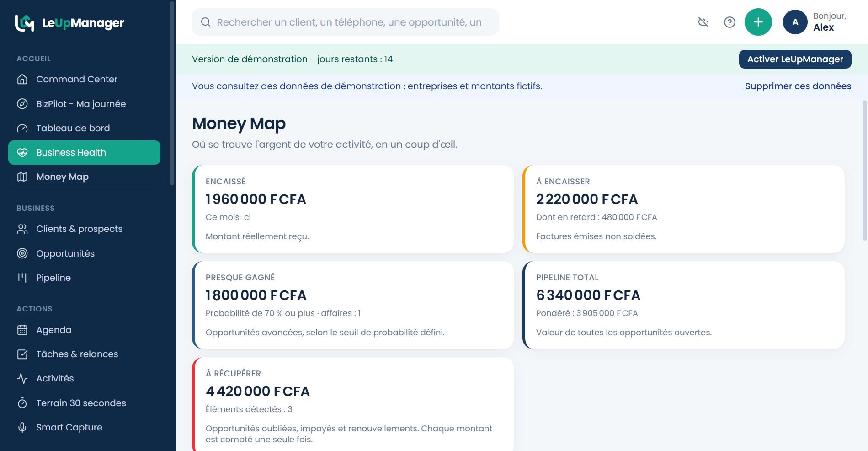Click the Opportunités target icon
This screenshot has height=451, width=868.
(22, 253)
